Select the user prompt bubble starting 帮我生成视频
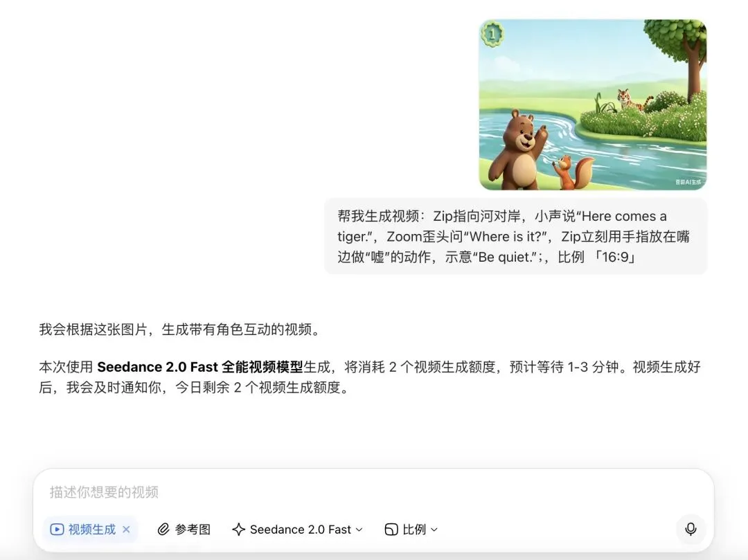Image resolution: width=748 pixels, height=560 pixels. [x=516, y=237]
